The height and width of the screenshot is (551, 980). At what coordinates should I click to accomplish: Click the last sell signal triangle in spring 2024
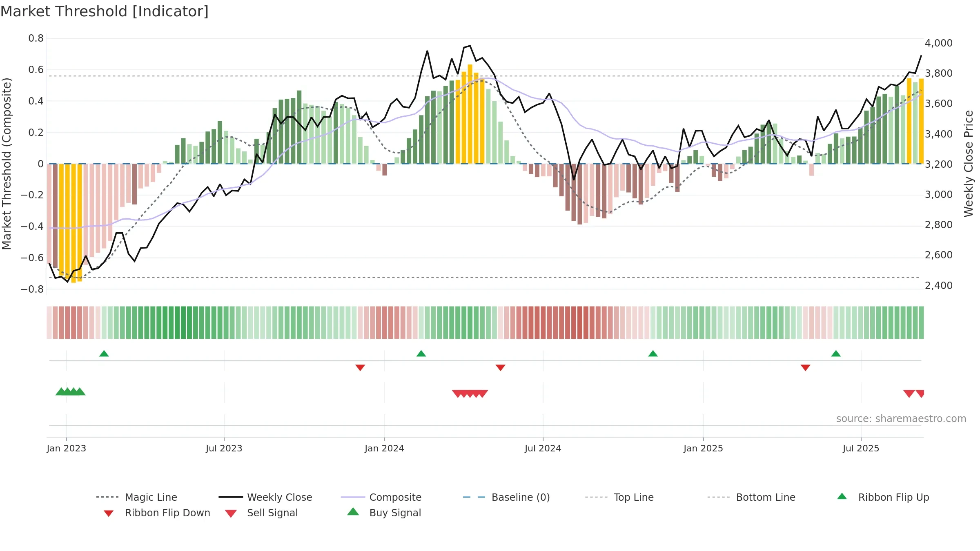(483, 394)
